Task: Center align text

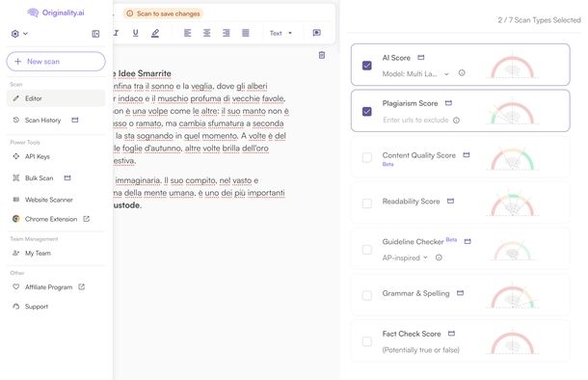Action: click(206, 33)
